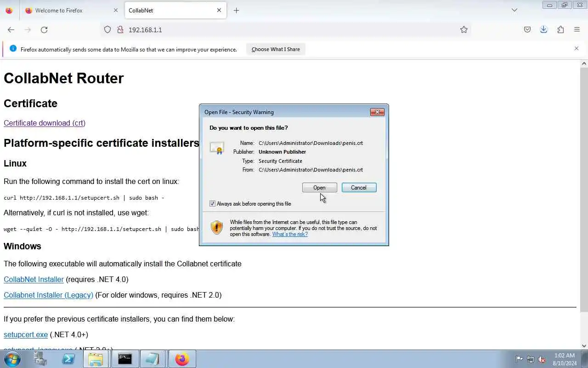Image resolution: width=588 pixels, height=368 pixels.
Task: Click the Open button in security warning
Action: tap(319, 188)
